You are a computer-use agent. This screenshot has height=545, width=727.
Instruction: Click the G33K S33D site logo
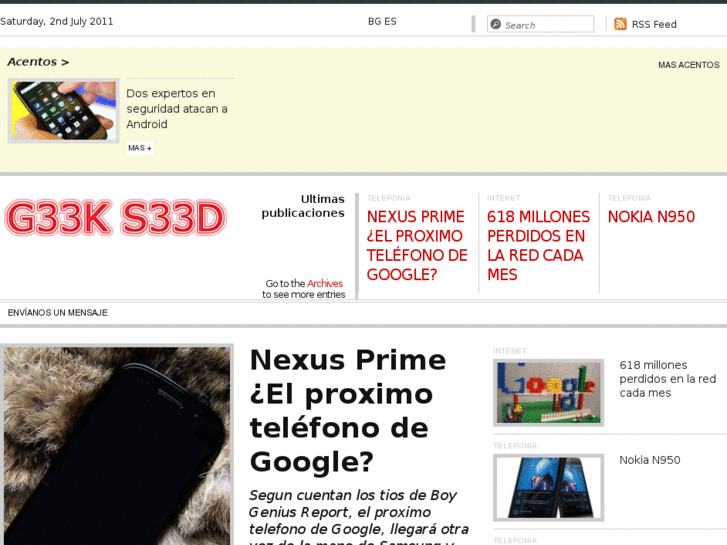coord(115,218)
